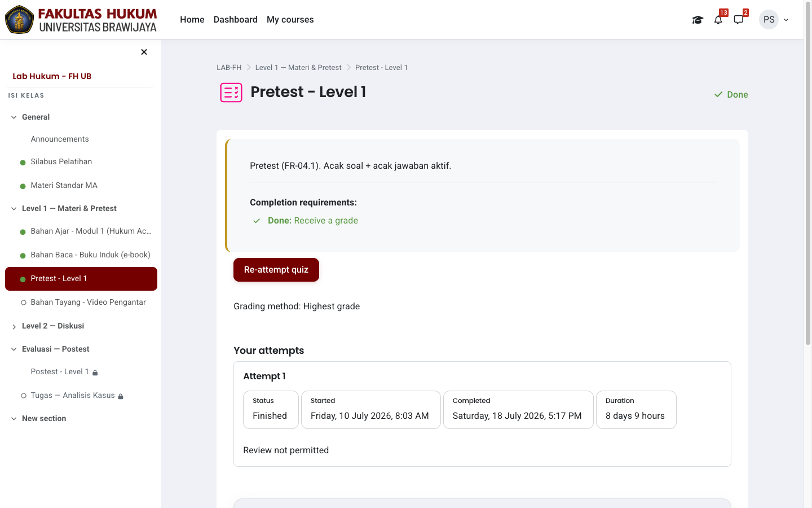Open the user menu dropdown arrow

click(x=786, y=20)
